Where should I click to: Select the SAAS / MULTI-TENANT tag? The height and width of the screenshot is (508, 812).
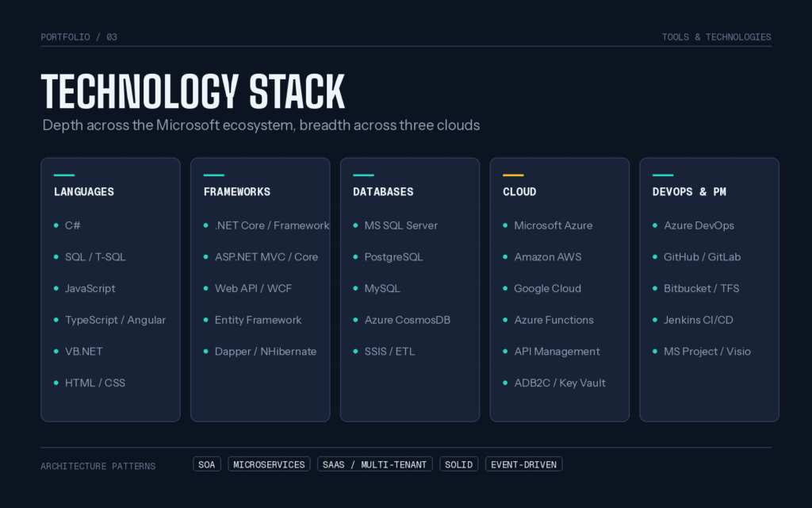click(x=374, y=464)
